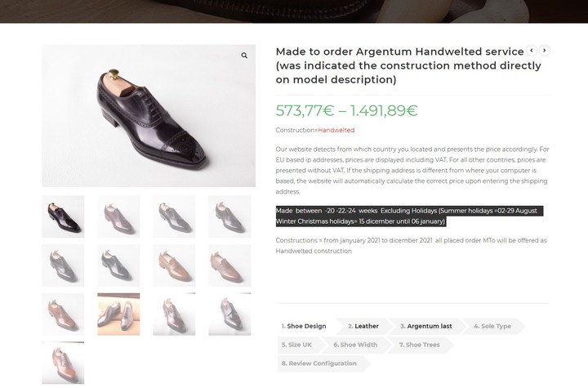The height and width of the screenshot is (388, 588).
Task: Click the highlighted production weeks notice
Action: point(409,216)
